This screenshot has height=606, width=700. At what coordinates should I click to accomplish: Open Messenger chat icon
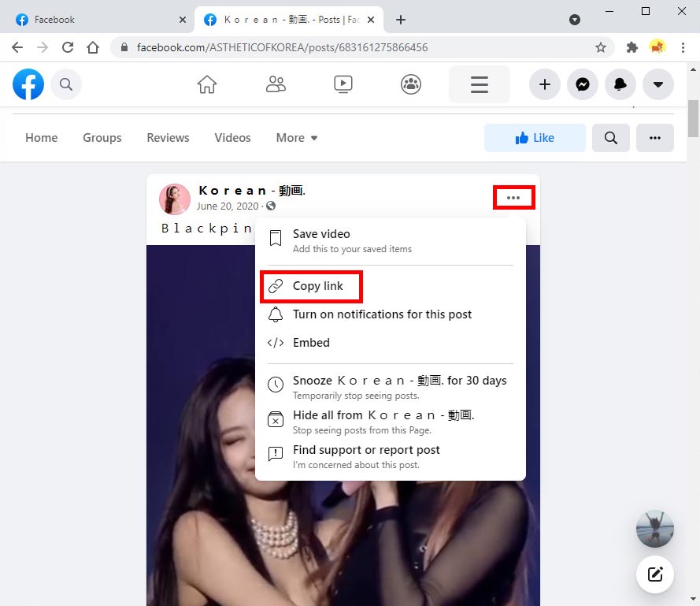[583, 84]
